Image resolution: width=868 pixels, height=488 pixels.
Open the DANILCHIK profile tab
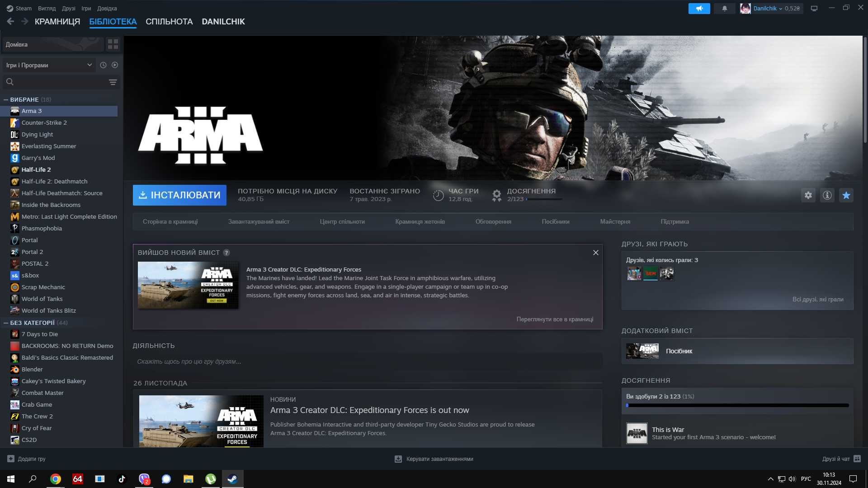point(223,21)
